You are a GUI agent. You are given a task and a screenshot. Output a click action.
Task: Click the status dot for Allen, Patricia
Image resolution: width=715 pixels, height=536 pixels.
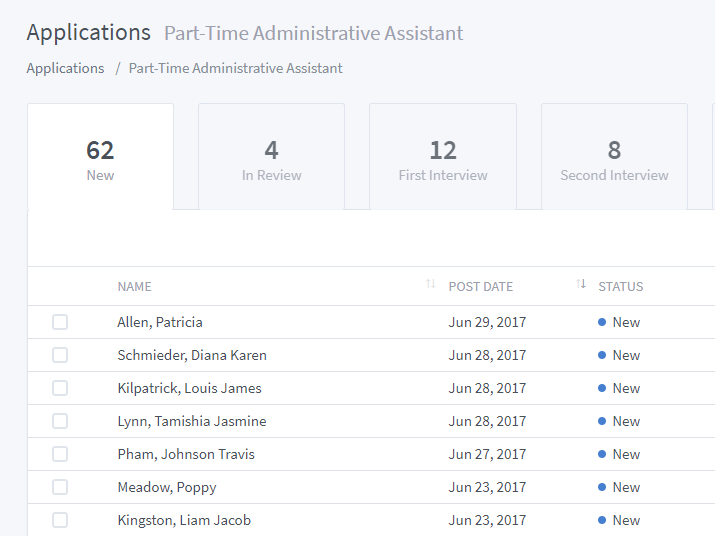tap(602, 322)
